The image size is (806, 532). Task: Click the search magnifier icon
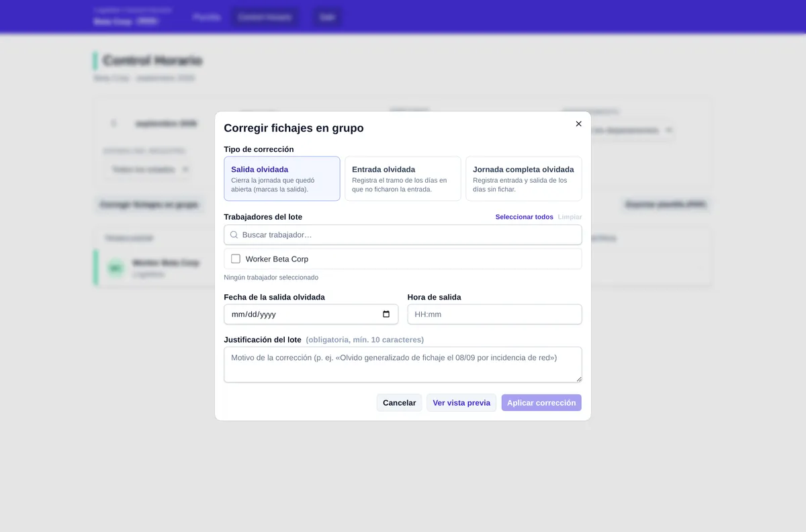point(234,234)
